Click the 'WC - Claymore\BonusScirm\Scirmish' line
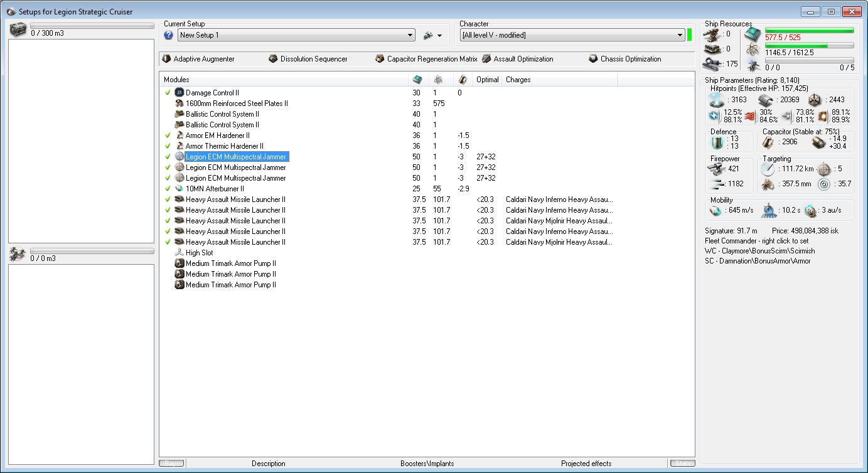 coord(760,251)
